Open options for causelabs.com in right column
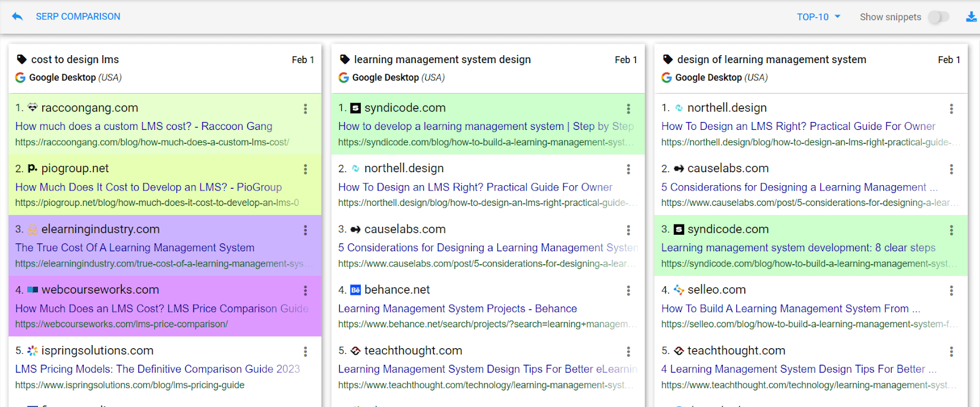980x407 pixels. [951, 169]
